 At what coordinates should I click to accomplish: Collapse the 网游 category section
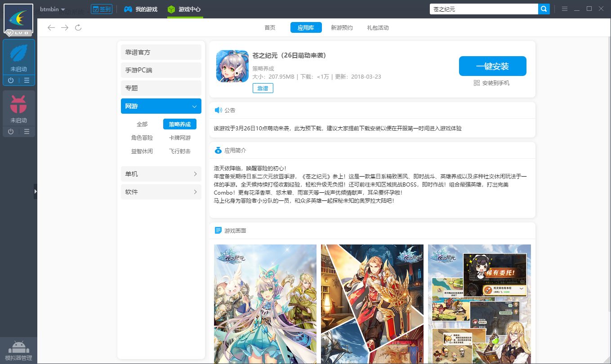point(161,106)
